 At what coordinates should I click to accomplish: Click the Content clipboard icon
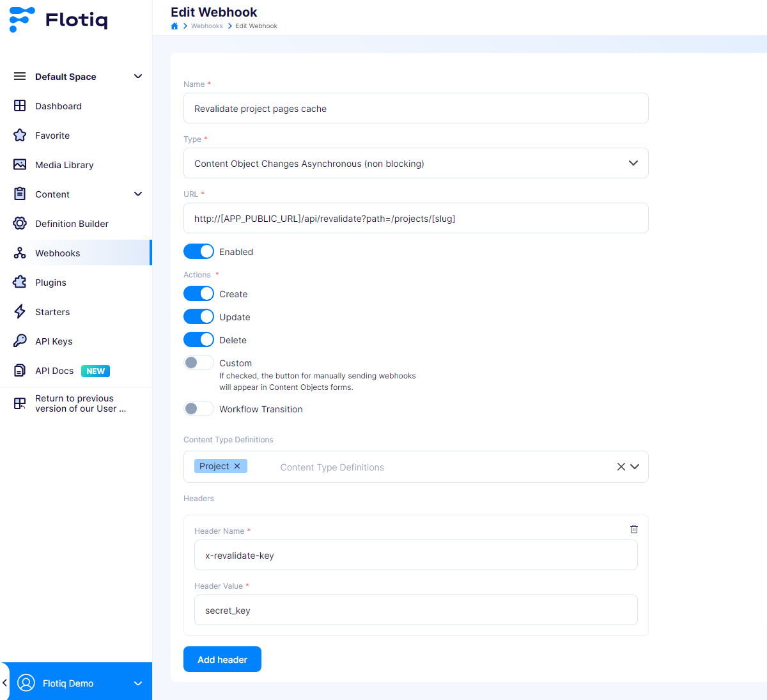(x=20, y=194)
